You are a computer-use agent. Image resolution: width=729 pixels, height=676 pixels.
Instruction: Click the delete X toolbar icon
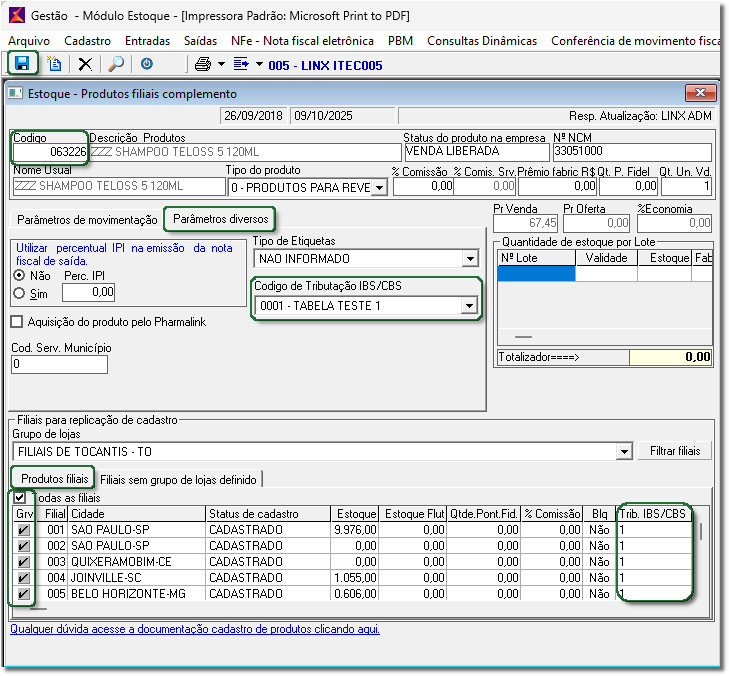coord(85,64)
